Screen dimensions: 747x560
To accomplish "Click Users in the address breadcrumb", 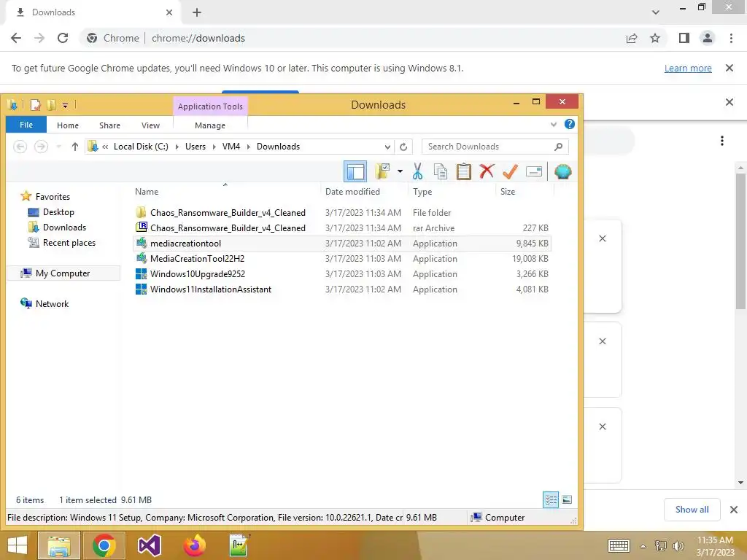I will [x=196, y=147].
